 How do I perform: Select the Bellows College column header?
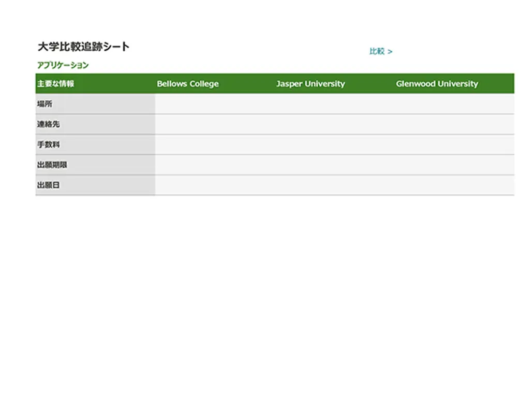pyautogui.click(x=215, y=83)
